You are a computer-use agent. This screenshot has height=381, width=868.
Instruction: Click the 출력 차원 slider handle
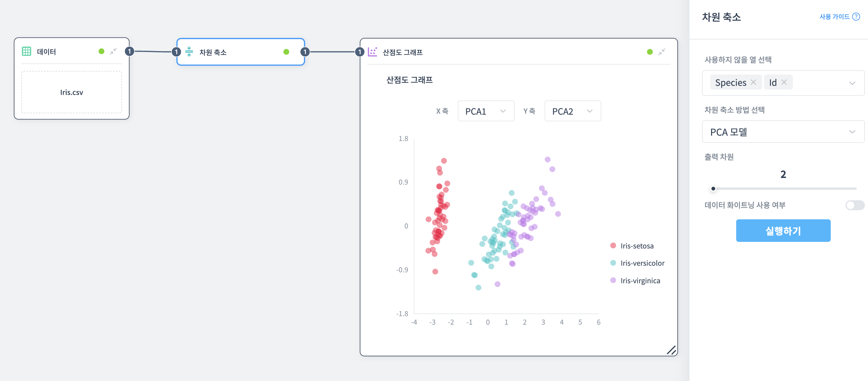[713, 189]
